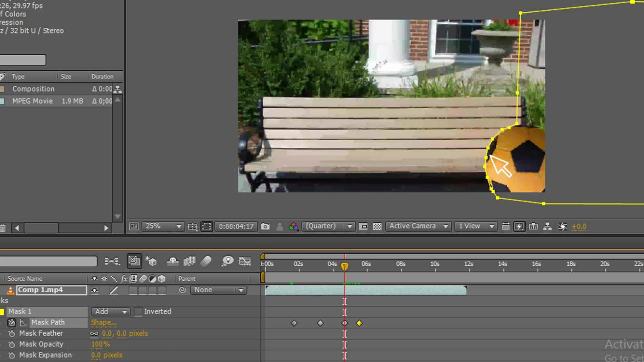644x362 pixels.
Task: Check the Inverted checkbox for Mask 1
Action: (139, 312)
